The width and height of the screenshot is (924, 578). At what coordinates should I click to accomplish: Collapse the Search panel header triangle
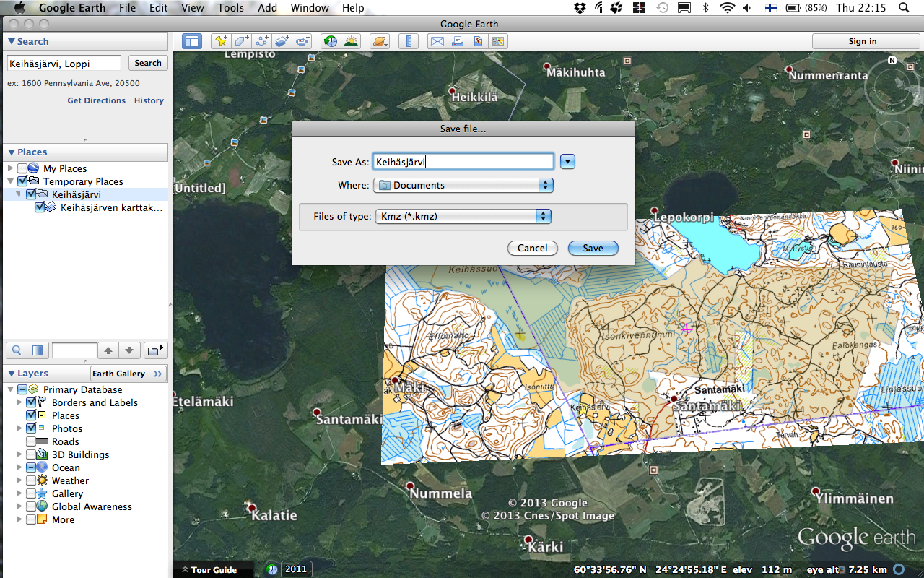[11, 42]
